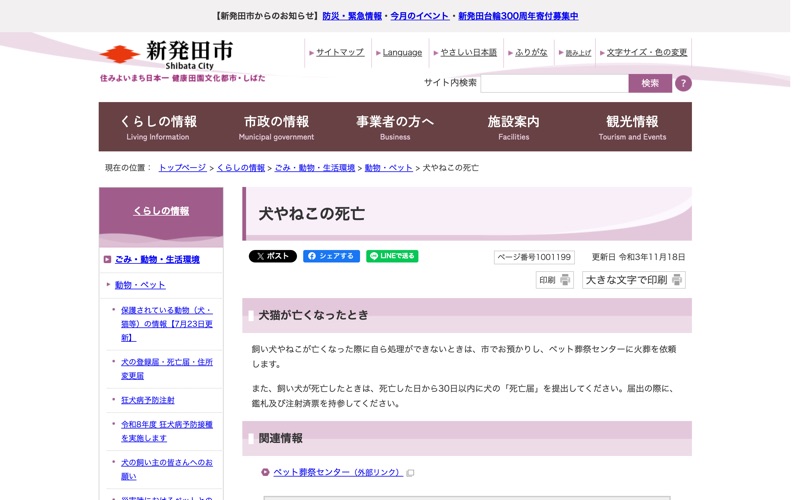Open 新発田台輪300周年寄付募集中 link
Screen dimensions: 800x500
[518, 16]
